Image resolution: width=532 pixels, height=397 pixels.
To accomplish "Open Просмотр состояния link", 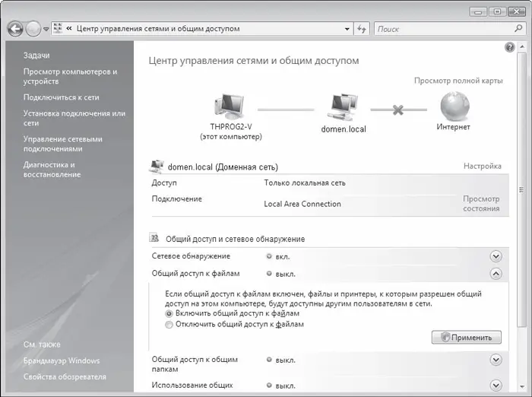I will [x=481, y=203].
